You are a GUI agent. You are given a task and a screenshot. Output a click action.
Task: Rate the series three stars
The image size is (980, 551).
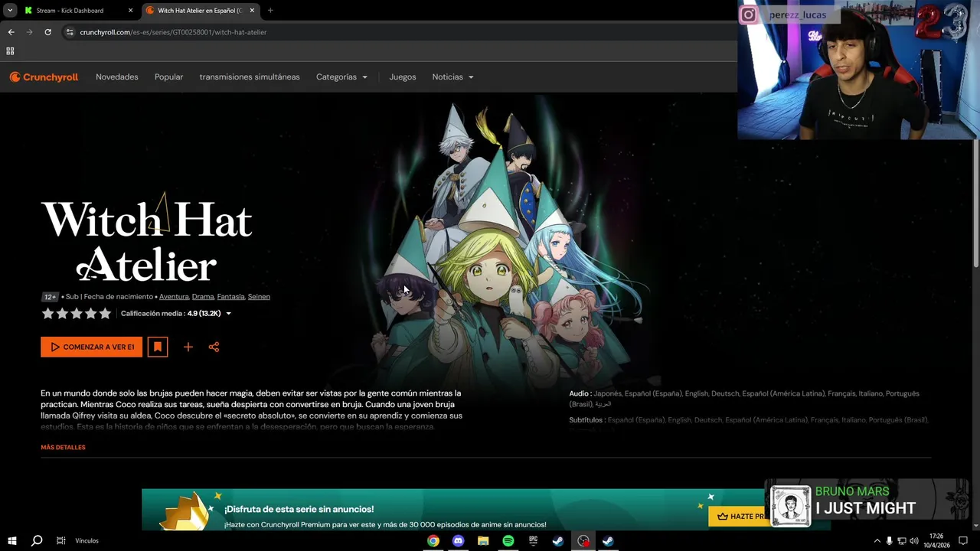[77, 313]
